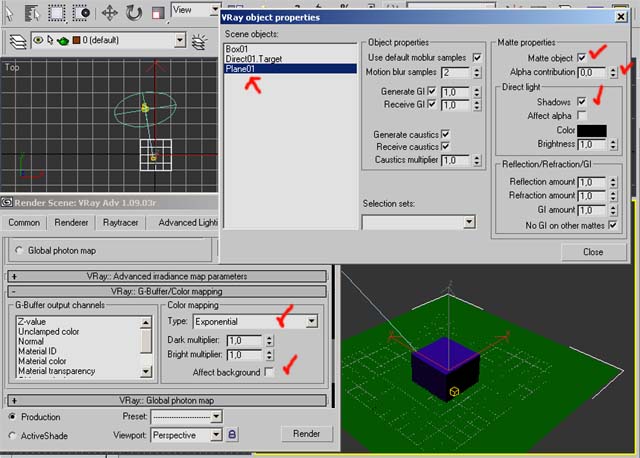Click the layer color swatch for 0 (default)

(x=76, y=40)
